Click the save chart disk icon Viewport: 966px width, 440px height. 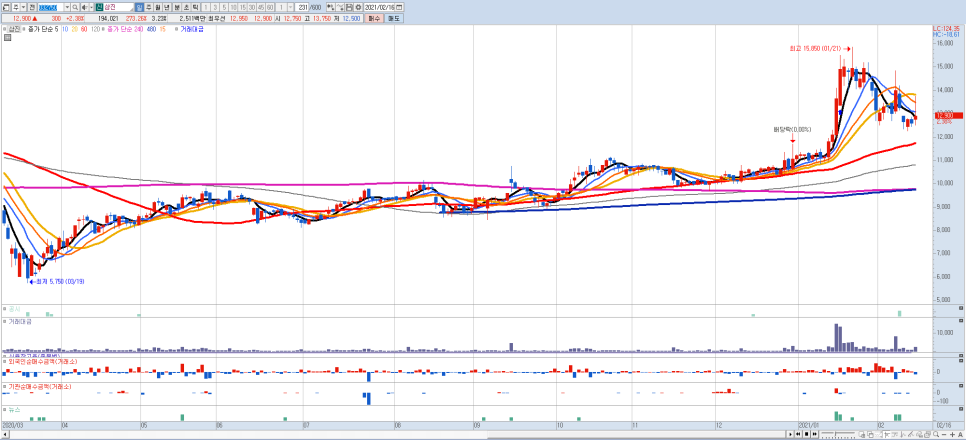(x=349, y=7)
